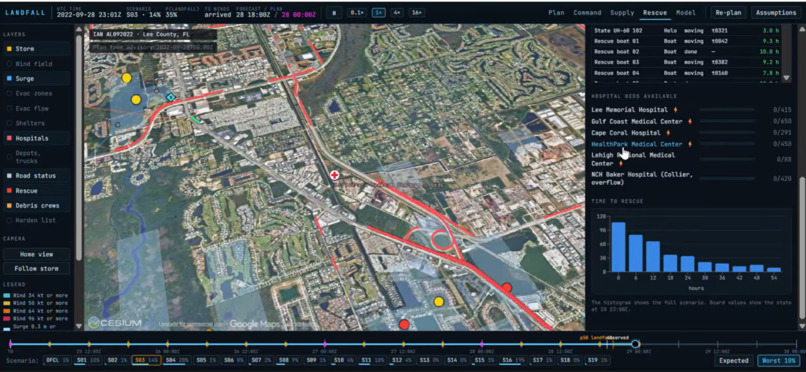Viewport: 806px width, 372px height.
Task: Click the lightning icon after Lehigh Regional Medical Center
Action: click(x=621, y=163)
